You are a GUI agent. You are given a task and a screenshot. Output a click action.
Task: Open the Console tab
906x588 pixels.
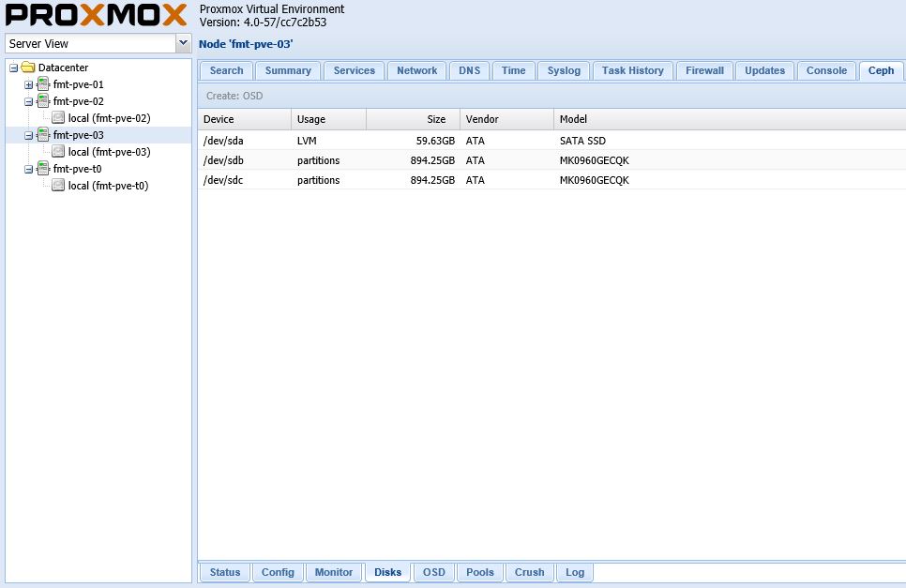click(827, 70)
